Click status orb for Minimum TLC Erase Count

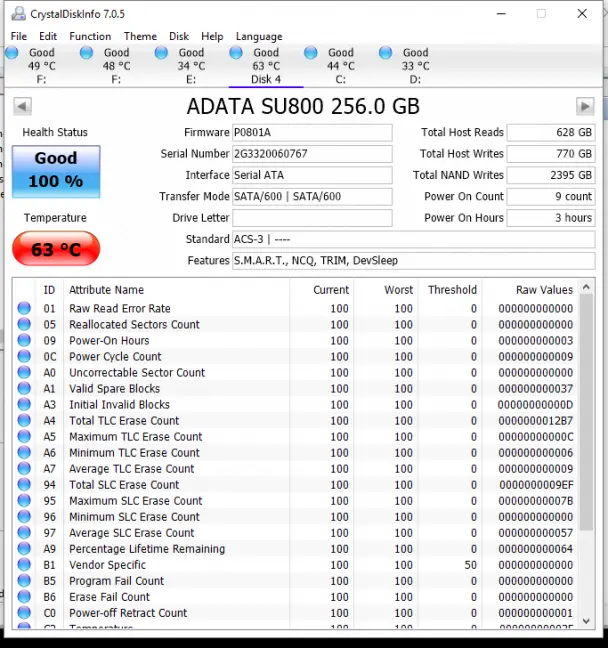[x=24, y=453]
